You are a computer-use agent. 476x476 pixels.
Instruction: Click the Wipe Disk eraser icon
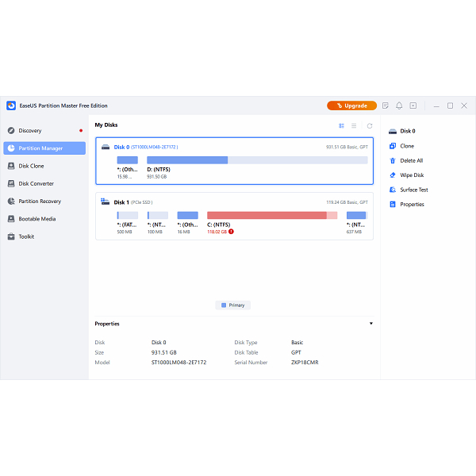click(x=393, y=175)
